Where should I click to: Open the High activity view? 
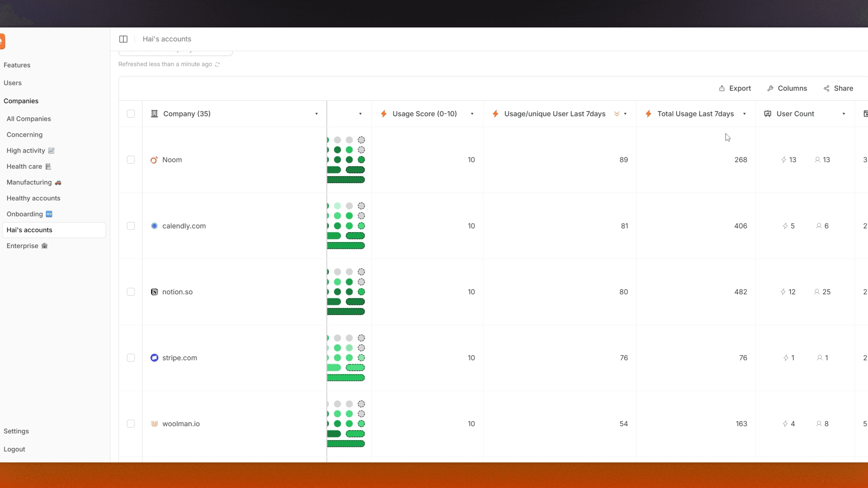[x=26, y=150]
